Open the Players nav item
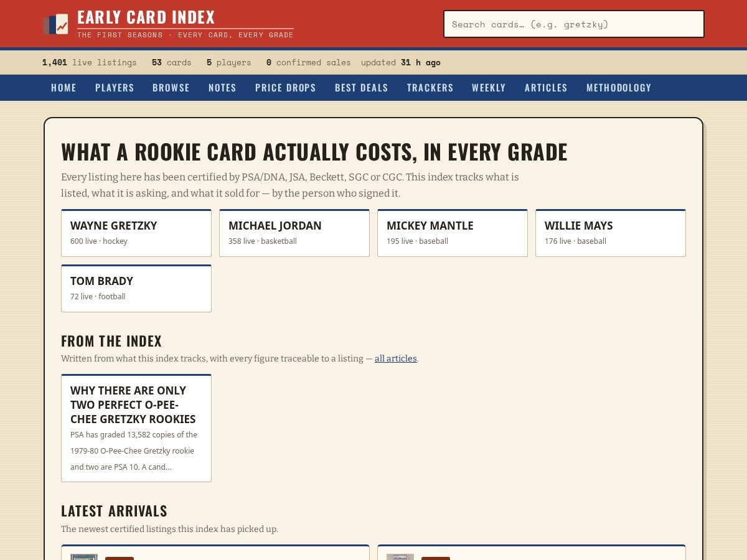Screen dimensions: 747x560 [115, 88]
